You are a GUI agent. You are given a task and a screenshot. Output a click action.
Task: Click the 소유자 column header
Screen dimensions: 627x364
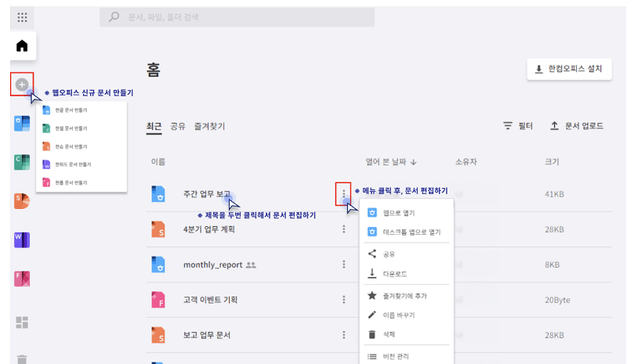(x=466, y=161)
